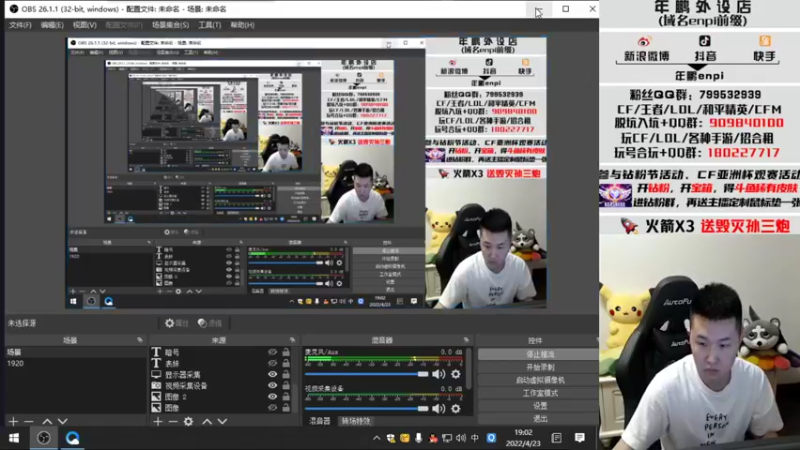
Task: Mute the 麦克风/Aux speaker icon
Action: [438, 374]
